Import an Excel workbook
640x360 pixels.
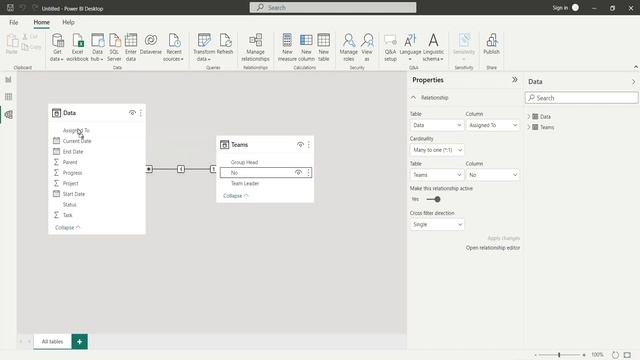(x=77, y=47)
